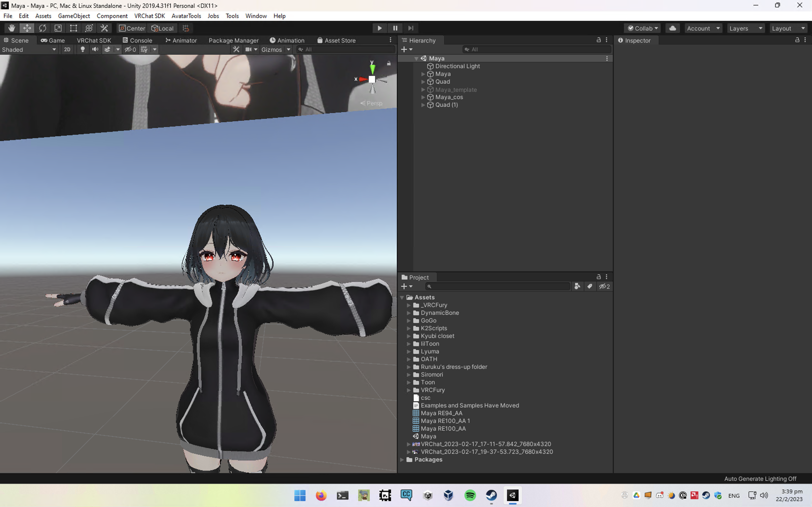Viewport: 812px width, 507px height.
Task: Select the Rect transform tool
Action: click(73, 28)
